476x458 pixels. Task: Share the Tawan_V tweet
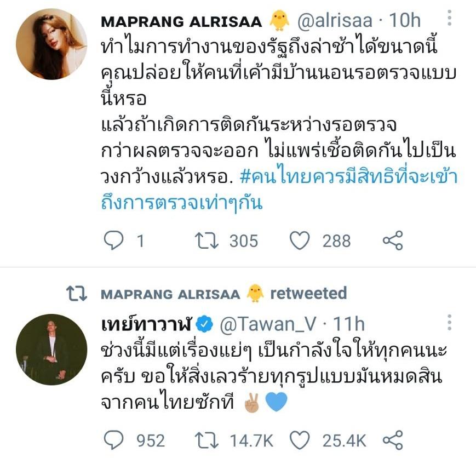392,439
